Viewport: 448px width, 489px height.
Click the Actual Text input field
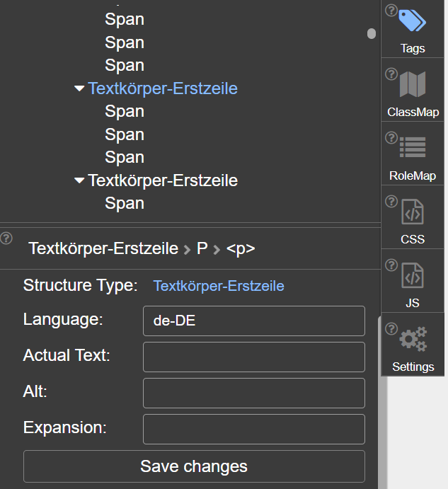253,357
